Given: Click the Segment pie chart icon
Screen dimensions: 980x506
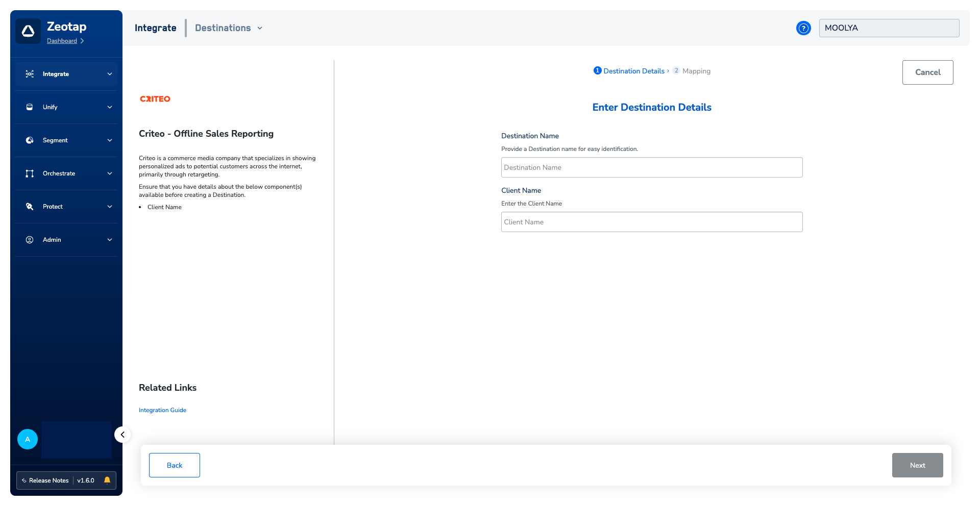Looking at the screenshot, I should point(30,140).
